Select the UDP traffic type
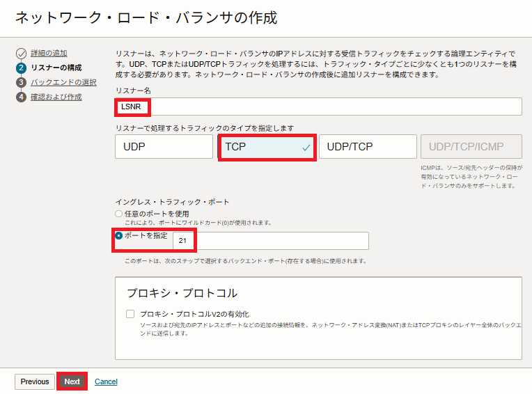Screen dimensions: 532x394 pos(164,146)
